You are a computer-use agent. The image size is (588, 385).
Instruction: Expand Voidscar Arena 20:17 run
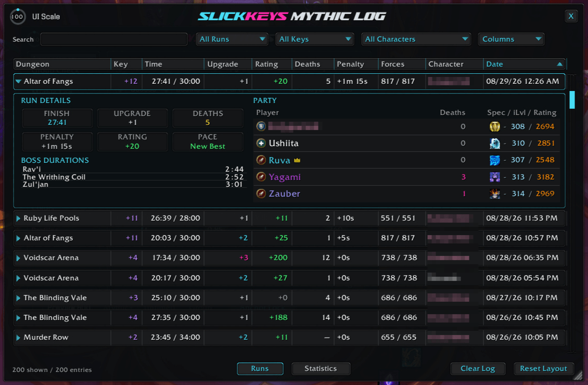click(x=18, y=278)
